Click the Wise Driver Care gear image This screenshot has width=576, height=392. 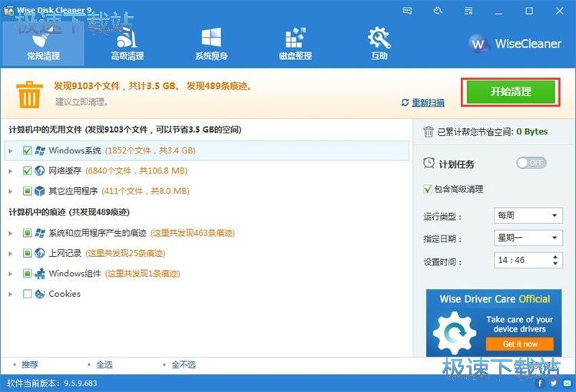[x=455, y=333]
